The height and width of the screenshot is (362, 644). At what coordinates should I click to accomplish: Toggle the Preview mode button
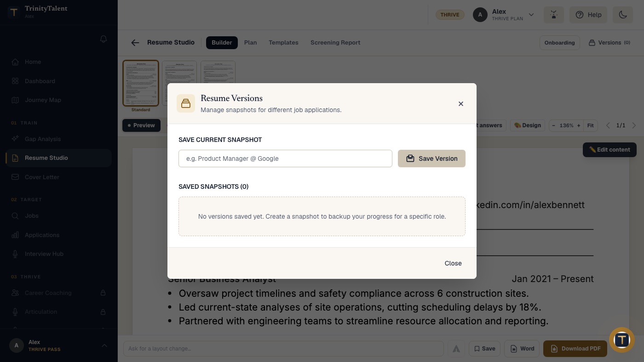141,125
